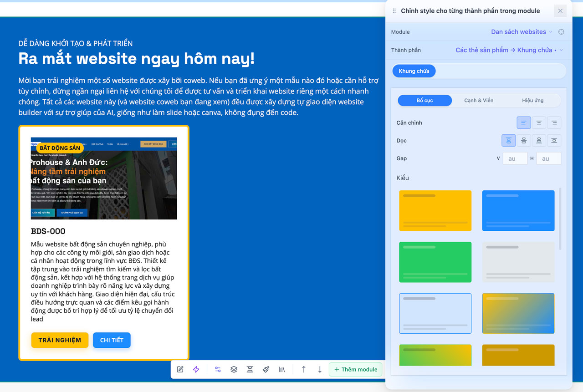This screenshot has height=392, width=583.
Task: Choose the green-to-yellow gradient style swatch
Action: tap(435, 355)
